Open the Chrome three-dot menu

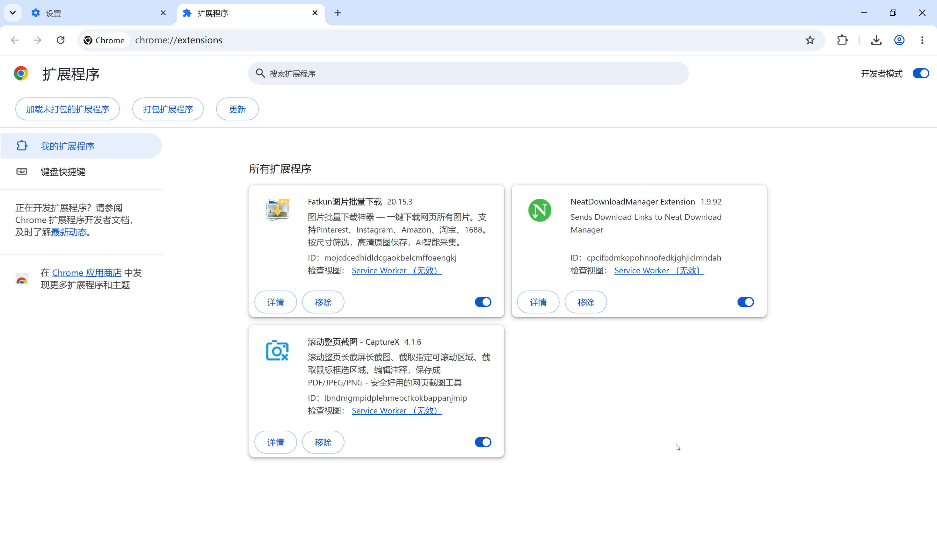[x=922, y=40]
